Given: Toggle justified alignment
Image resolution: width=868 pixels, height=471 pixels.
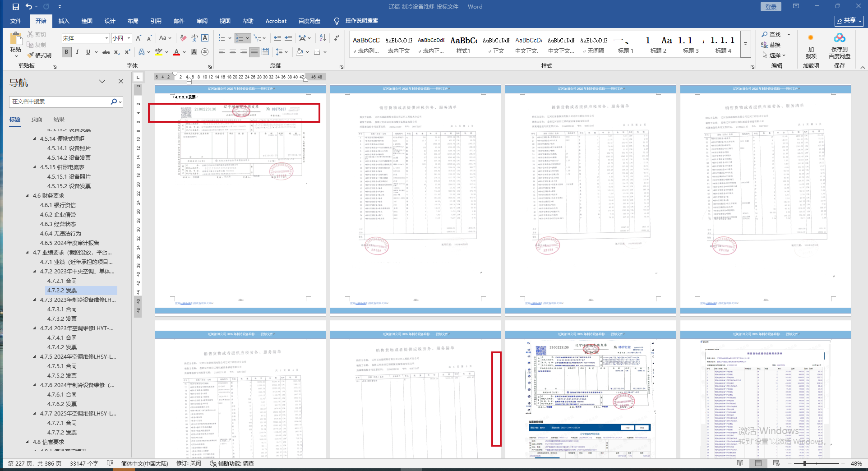Looking at the screenshot, I should point(254,52).
